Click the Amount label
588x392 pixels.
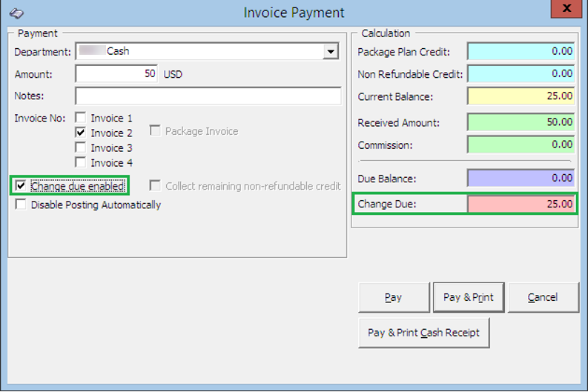pyautogui.click(x=33, y=74)
